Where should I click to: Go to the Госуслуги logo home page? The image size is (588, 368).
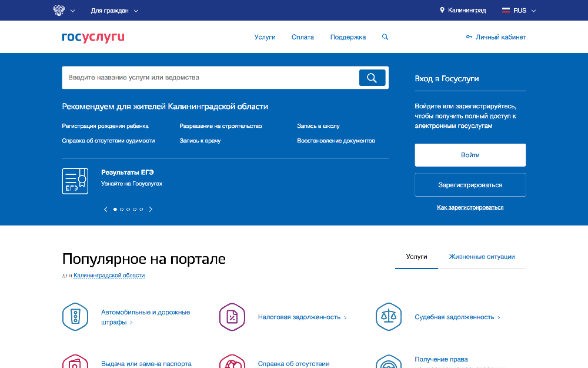(93, 37)
